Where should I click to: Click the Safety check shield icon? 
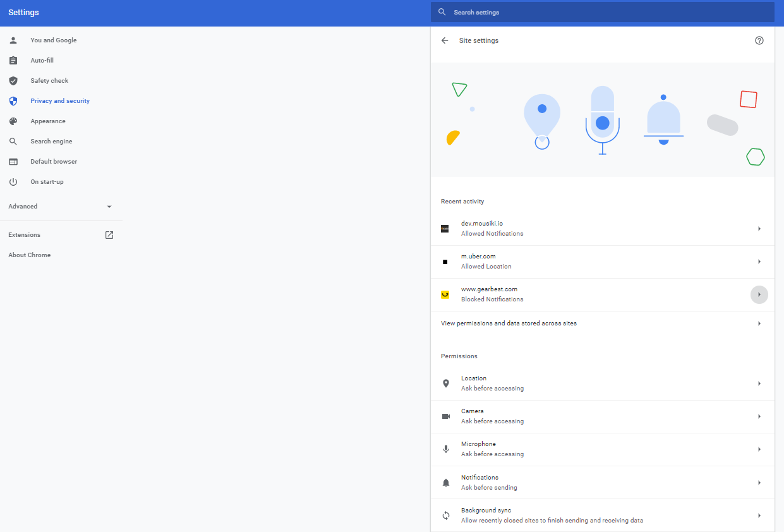13,81
